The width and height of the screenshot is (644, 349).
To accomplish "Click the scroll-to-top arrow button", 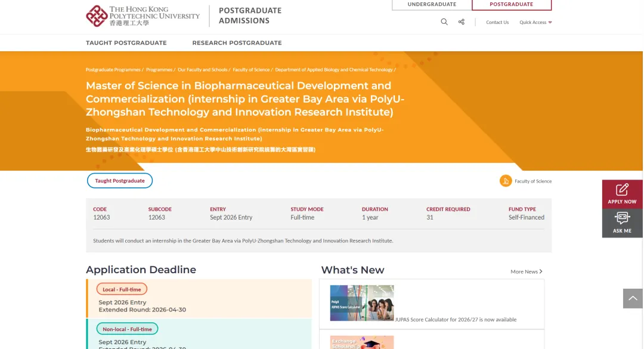I will click(633, 298).
